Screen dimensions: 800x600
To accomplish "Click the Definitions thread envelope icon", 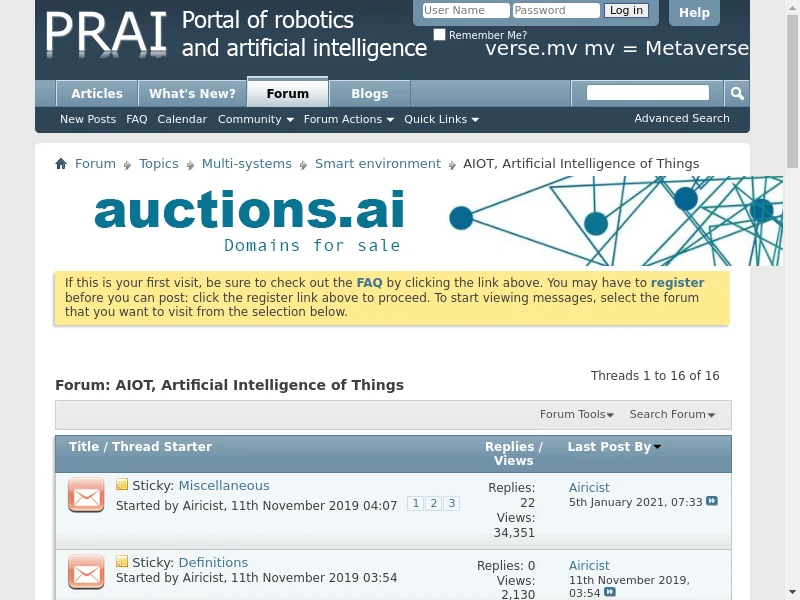I will 86,572.
